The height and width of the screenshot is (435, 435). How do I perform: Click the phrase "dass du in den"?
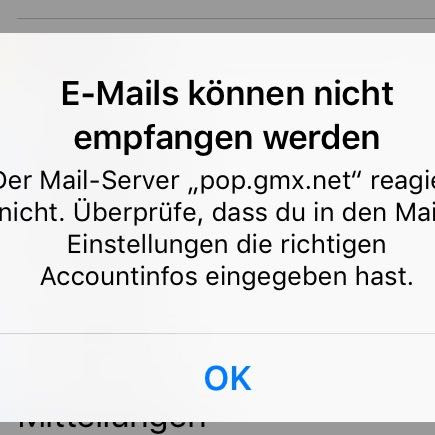(x=292, y=213)
